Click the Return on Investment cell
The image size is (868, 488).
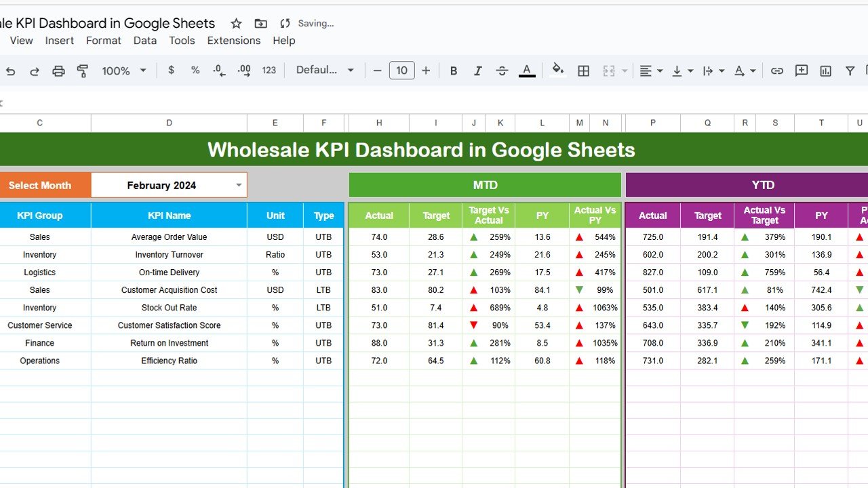tap(169, 343)
